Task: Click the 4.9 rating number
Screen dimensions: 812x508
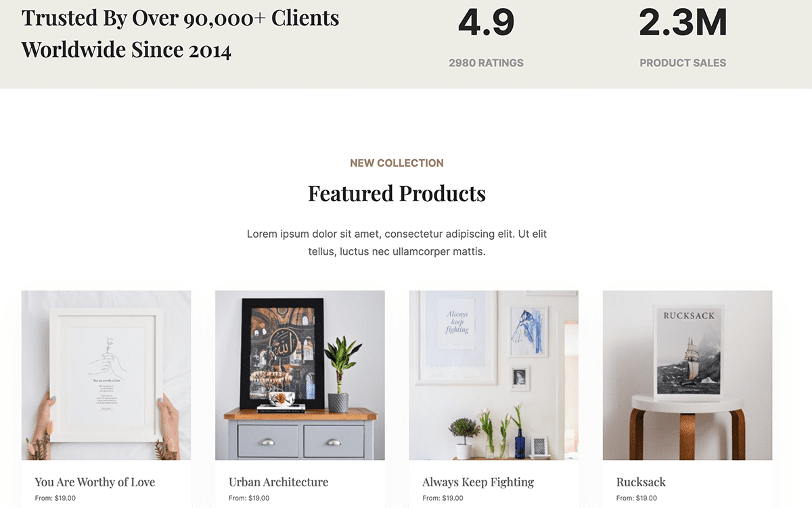Action: click(x=487, y=22)
